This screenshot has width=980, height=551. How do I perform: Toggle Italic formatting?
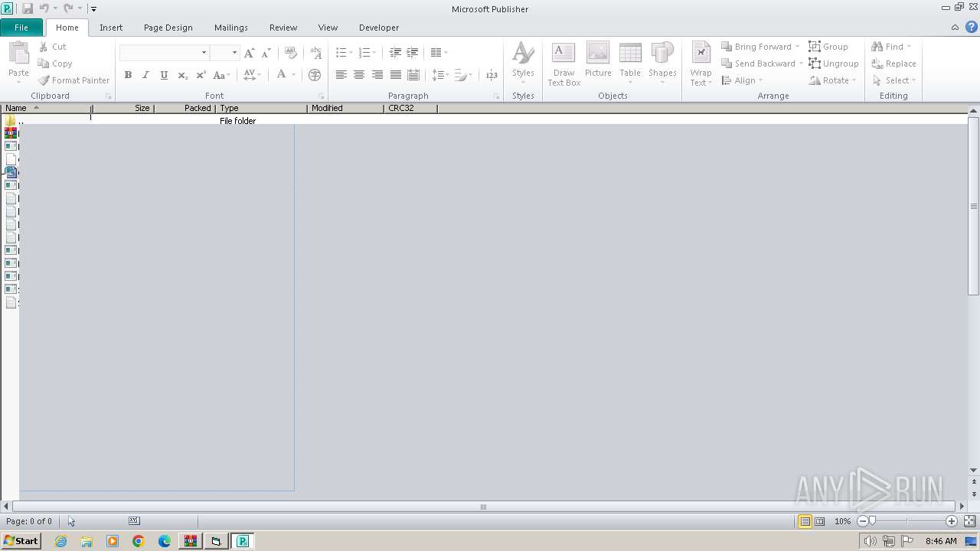[x=145, y=75]
